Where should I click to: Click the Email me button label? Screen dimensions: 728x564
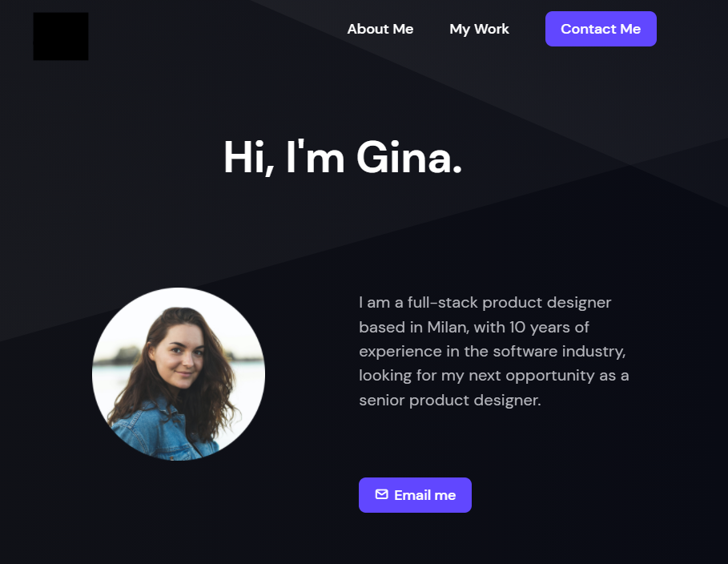pyautogui.click(x=424, y=495)
